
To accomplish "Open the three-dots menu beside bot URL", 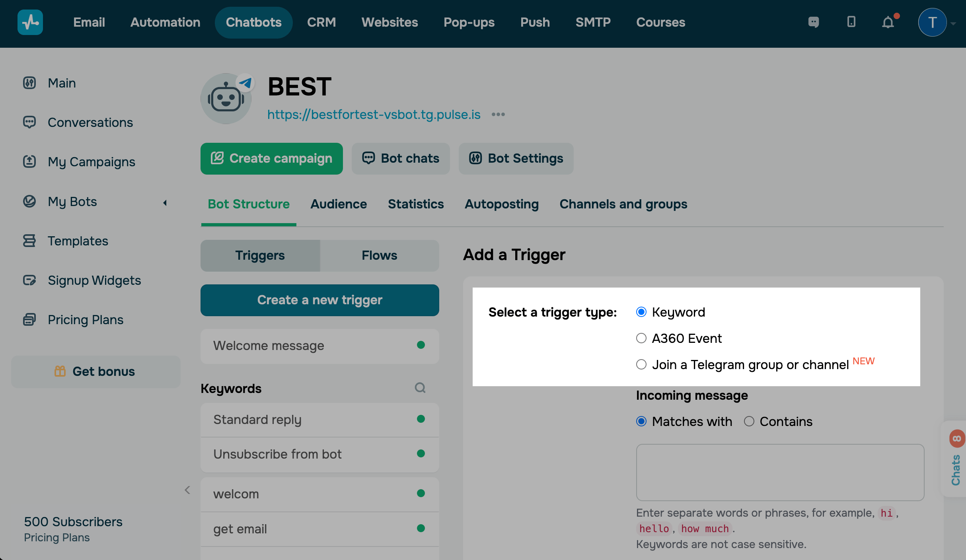I will point(498,115).
